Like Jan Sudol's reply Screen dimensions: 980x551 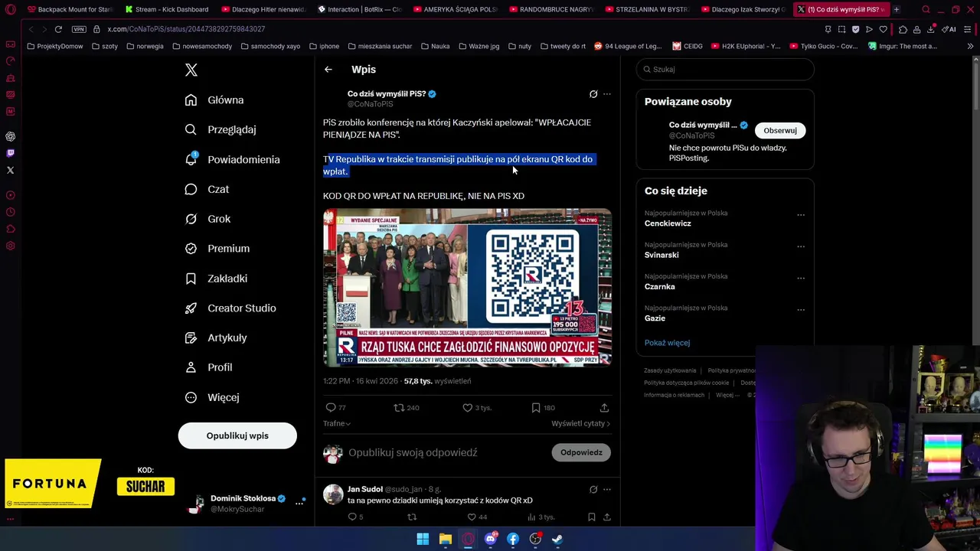477,517
